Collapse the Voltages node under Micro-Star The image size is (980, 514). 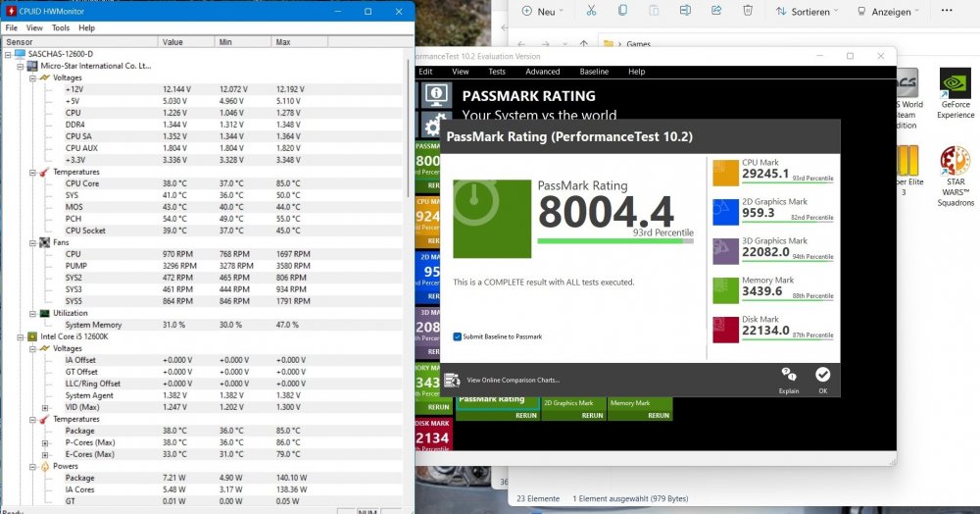32,77
